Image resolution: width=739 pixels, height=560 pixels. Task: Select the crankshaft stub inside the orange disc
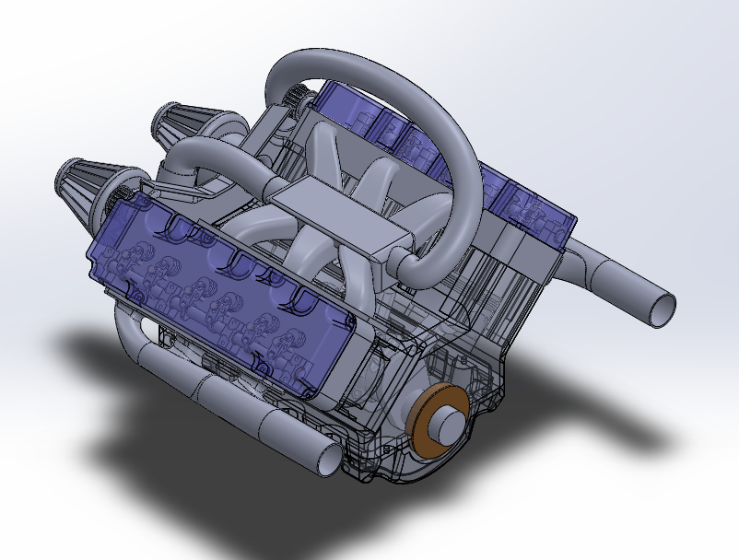click(x=446, y=425)
